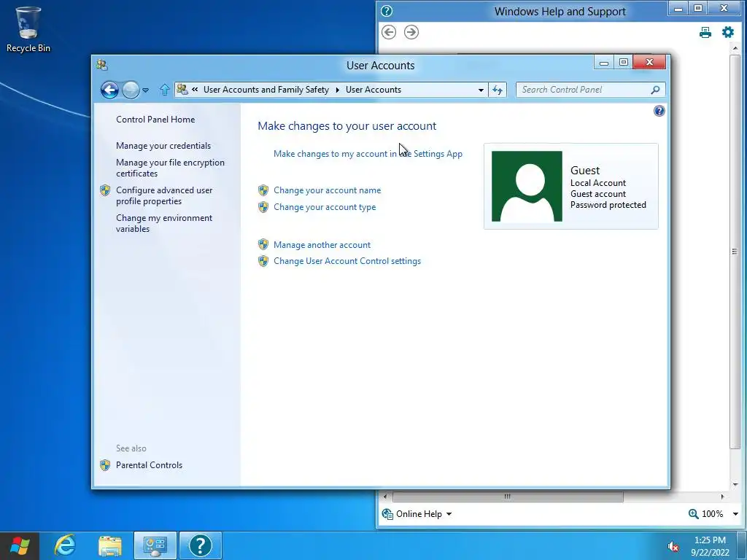Image resolution: width=747 pixels, height=560 pixels.
Task: Click Help window horizontal scrollbar thumb
Action: coord(508,496)
